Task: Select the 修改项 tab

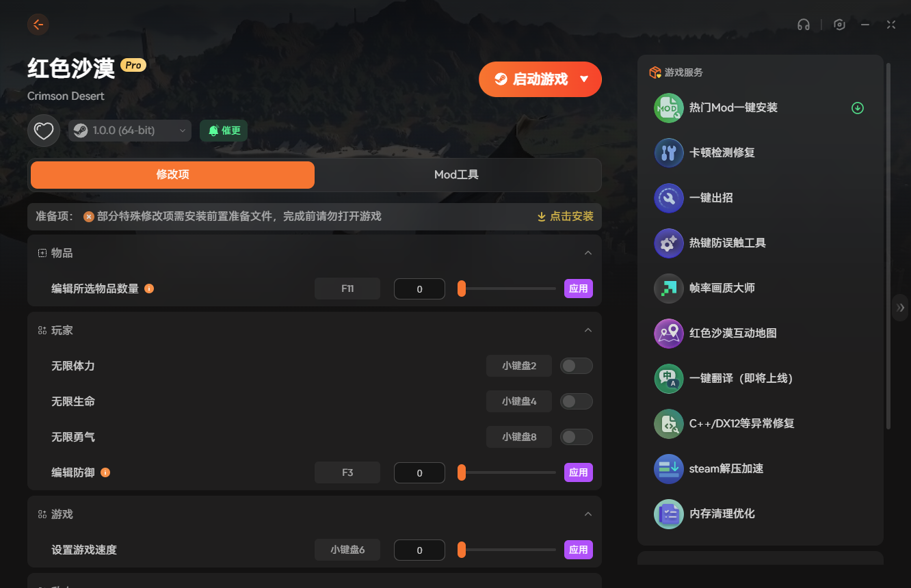Action: pos(172,175)
